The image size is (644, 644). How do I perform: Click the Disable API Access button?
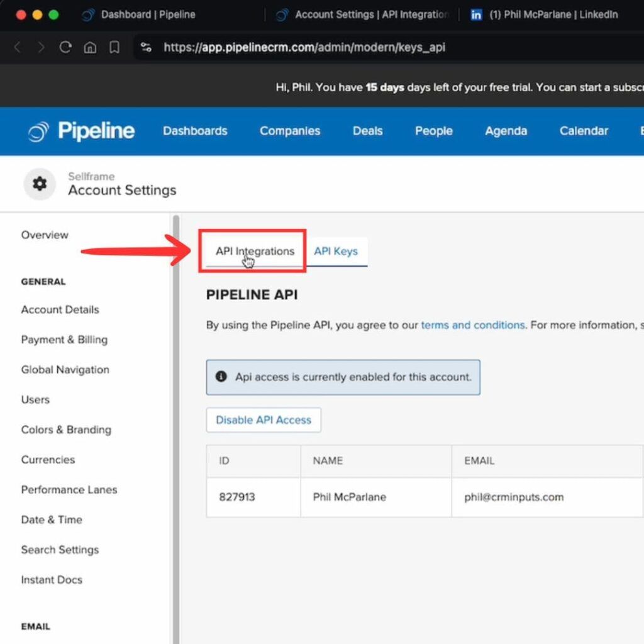click(x=264, y=419)
